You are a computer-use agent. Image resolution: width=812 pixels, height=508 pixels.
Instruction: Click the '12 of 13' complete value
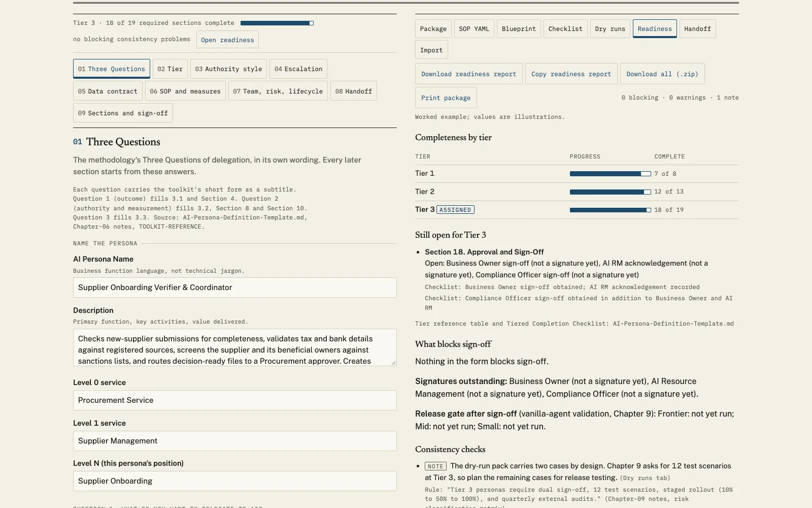tap(669, 192)
